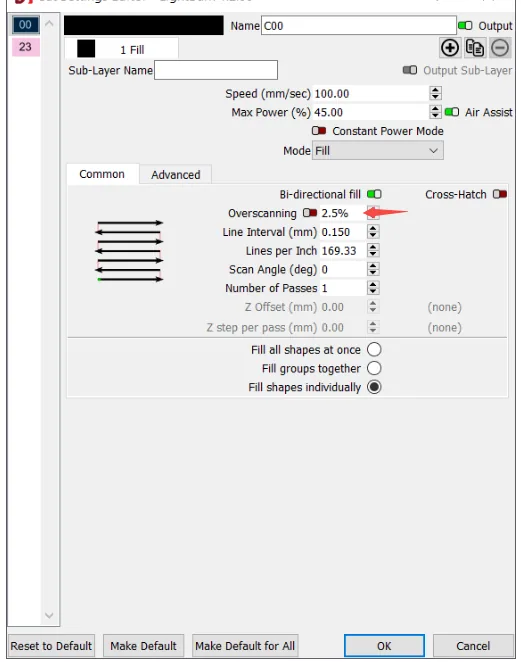This screenshot has height=662, width=521.
Task: Toggle Bi-directional fill switch
Action: click(374, 194)
